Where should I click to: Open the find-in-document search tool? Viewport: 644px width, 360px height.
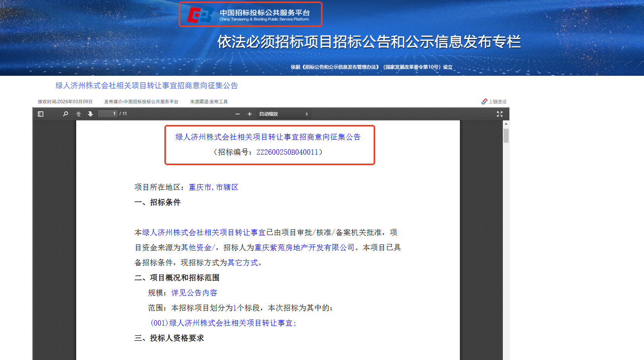click(x=65, y=114)
